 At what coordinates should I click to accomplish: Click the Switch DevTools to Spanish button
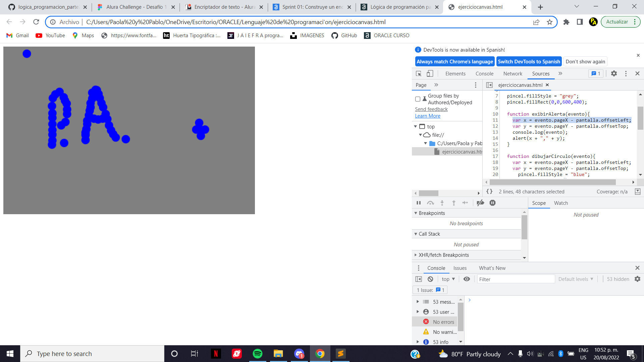529,61
